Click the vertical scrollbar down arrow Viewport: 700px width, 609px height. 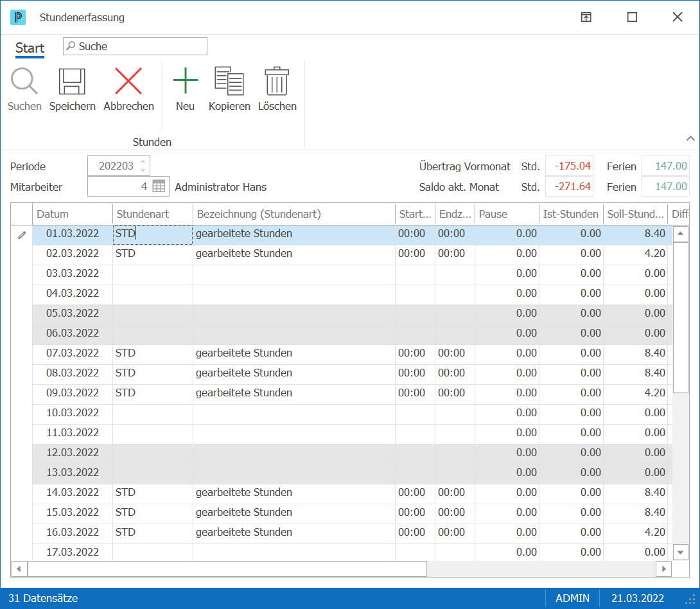[x=680, y=552]
